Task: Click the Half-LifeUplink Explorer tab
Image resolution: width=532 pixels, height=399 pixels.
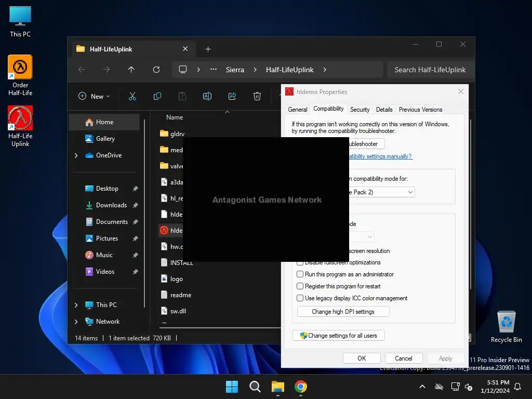Action: tap(134, 49)
